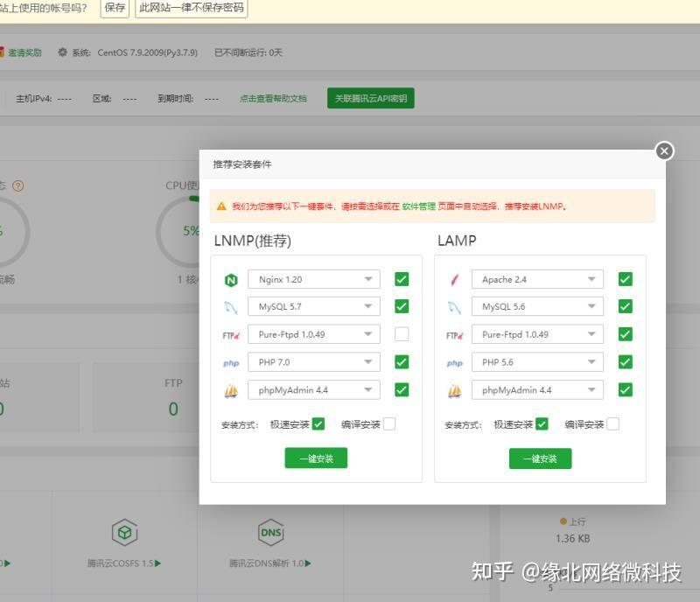Click 一键安装 button under LNMP
This screenshot has height=602, width=700.
[316, 458]
